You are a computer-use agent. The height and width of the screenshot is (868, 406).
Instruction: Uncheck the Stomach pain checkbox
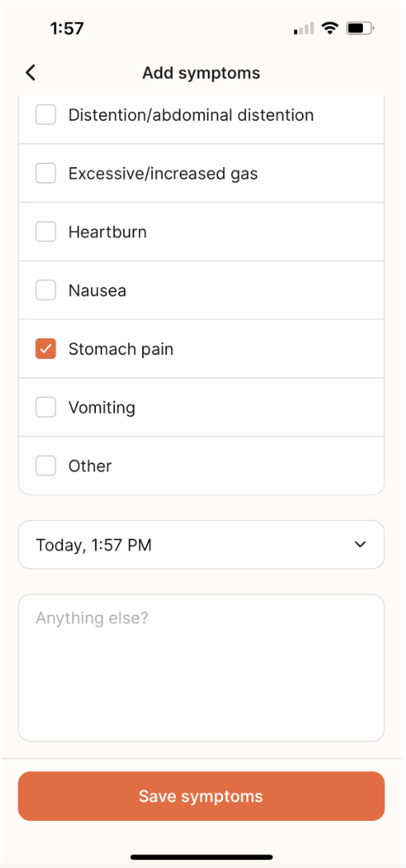(x=46, y=349)
